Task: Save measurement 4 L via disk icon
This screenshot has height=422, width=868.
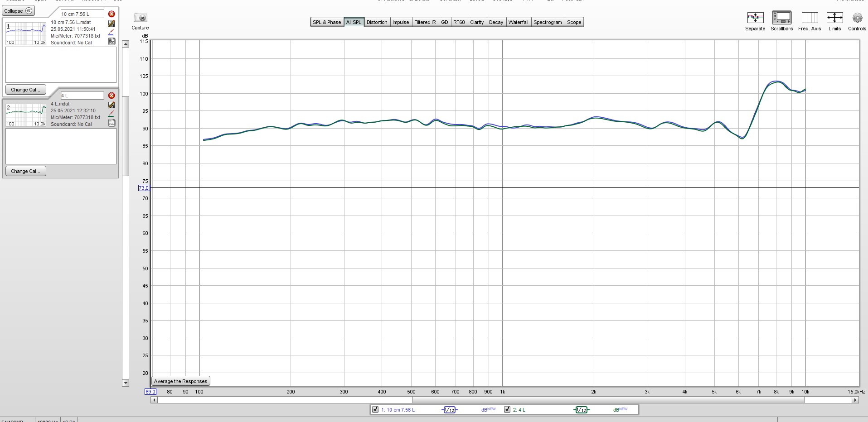Action: click(x=112, y=105)
